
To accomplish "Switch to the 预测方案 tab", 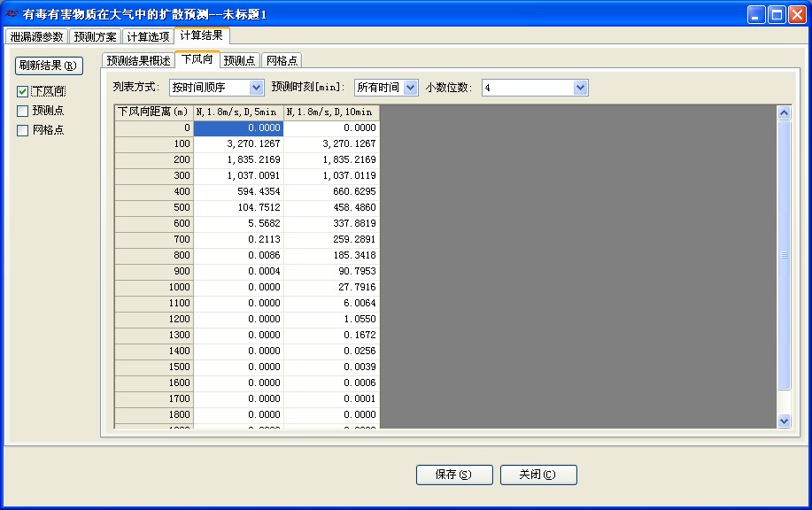I will pyautogui.click(x=96, y=37).
